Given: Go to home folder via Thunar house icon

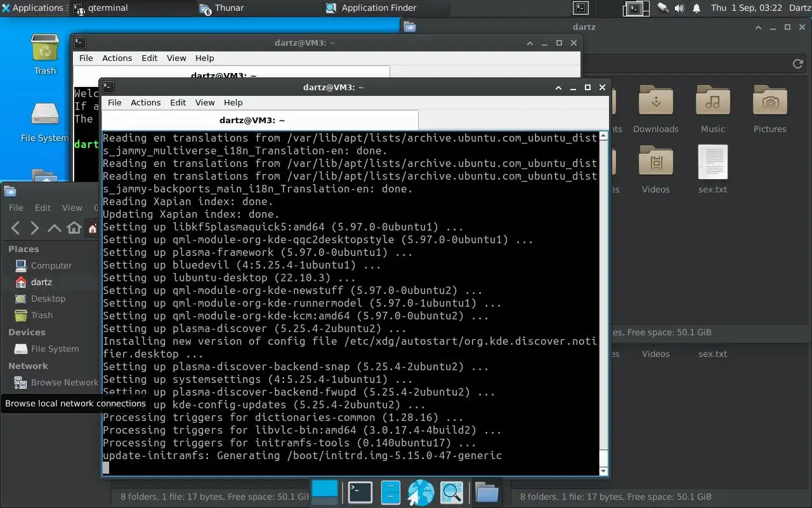Looking at the screenshot, I should (74, 228).
